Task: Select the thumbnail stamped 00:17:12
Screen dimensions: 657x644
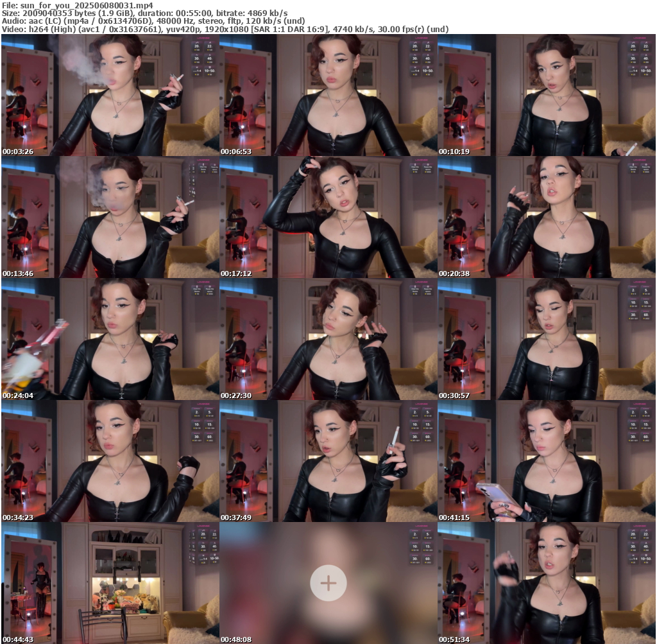Action: tap(328, 217)
